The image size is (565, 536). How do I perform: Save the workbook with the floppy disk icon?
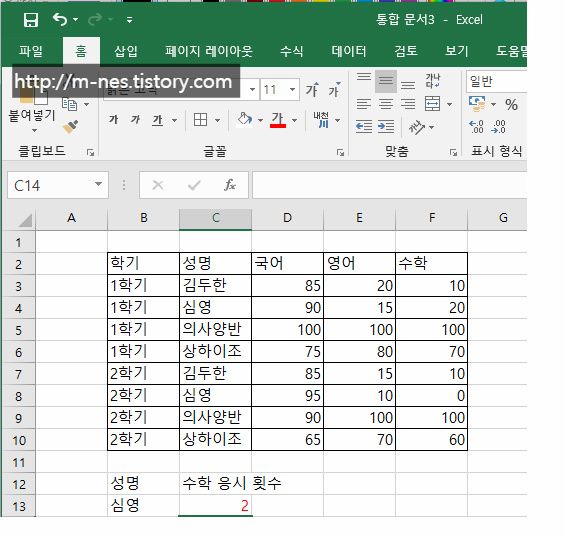click(31, 20)
